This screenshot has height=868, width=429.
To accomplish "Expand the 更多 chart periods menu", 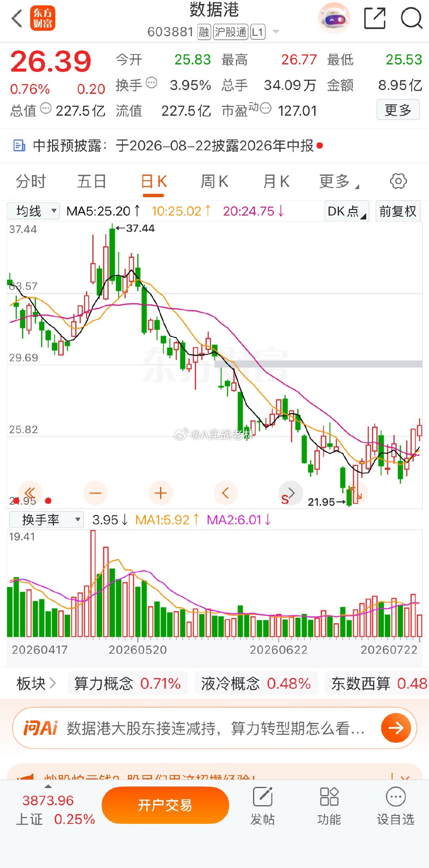I will (x=338, y=182).
